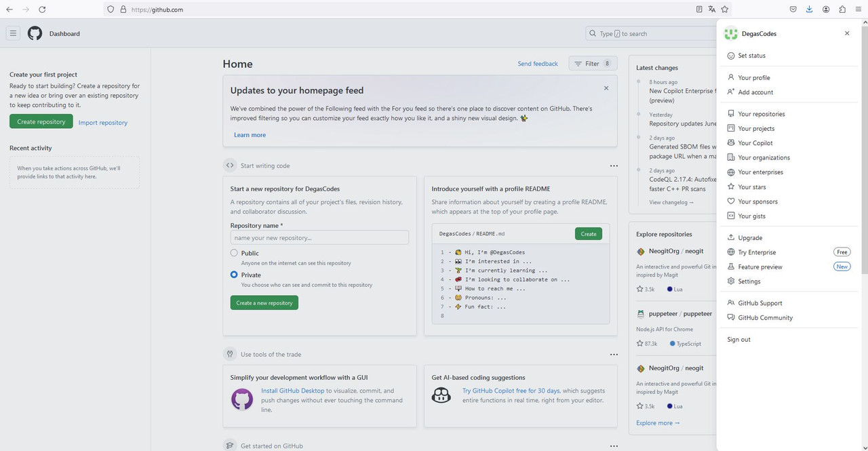Follow the Learn more link
Image resolution: width=868 pixels, height=451 pixels.
click(x=250, y=135)
